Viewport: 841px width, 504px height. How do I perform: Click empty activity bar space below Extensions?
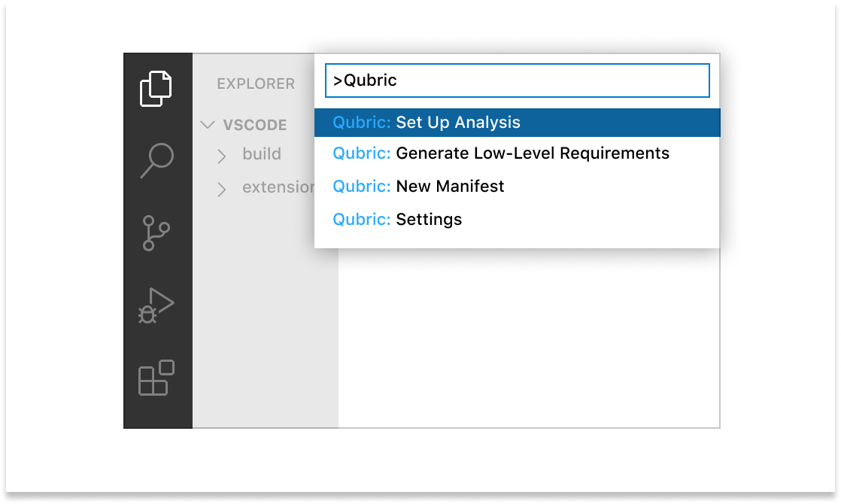[156, 414]
